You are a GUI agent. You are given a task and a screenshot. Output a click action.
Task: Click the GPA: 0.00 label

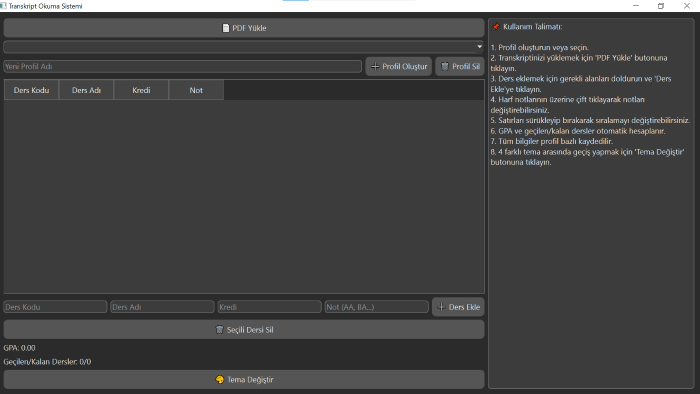pyautogui.click(x=20, y=348)
